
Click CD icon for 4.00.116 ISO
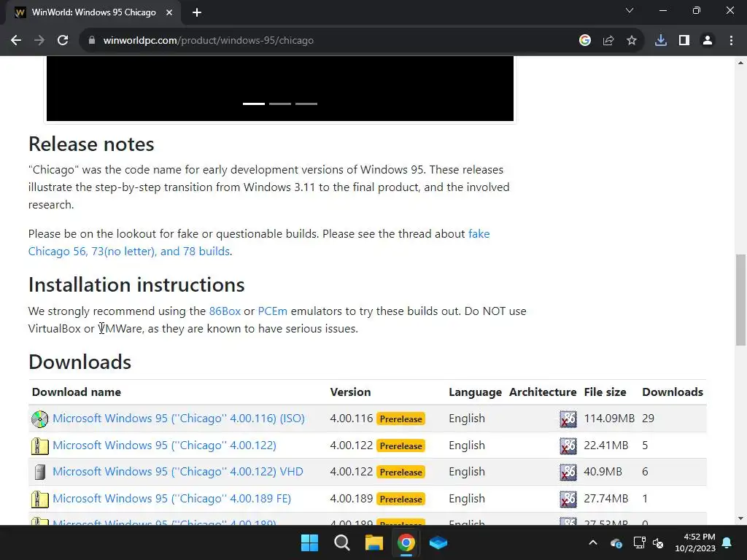click(39, 419)
